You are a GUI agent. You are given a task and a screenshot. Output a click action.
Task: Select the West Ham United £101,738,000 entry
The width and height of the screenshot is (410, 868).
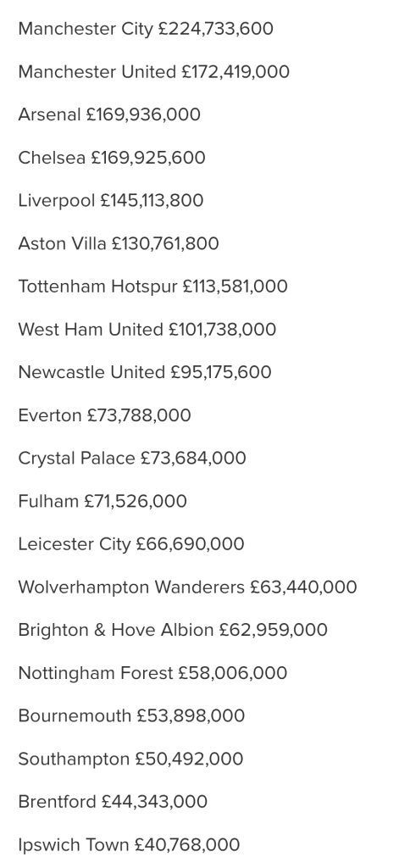click(147, 330)
